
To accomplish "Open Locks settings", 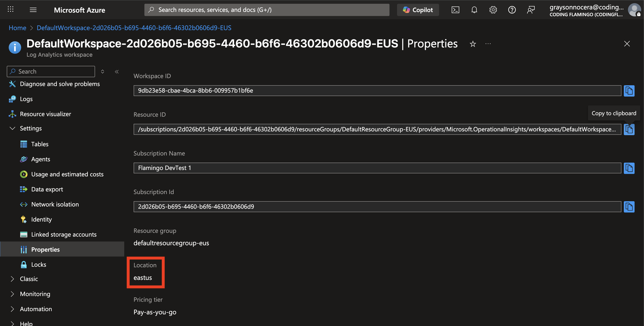I will [39, 264].
